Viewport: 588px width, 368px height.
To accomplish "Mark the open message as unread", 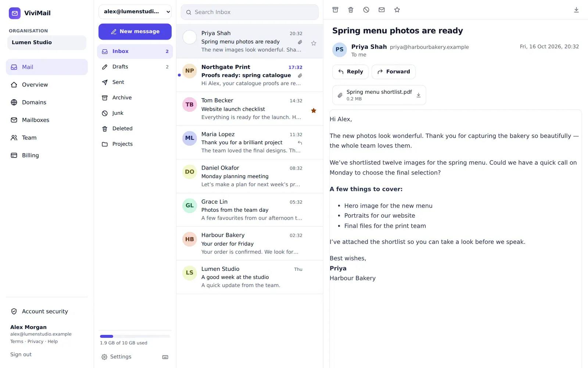I will (381, 10).
